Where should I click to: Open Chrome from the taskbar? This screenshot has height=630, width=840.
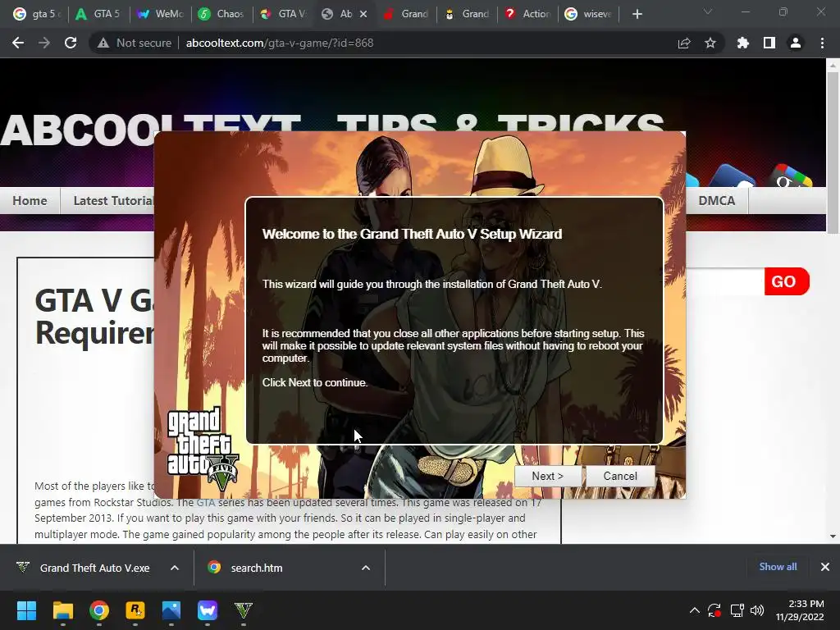click(x=99, y=610)
